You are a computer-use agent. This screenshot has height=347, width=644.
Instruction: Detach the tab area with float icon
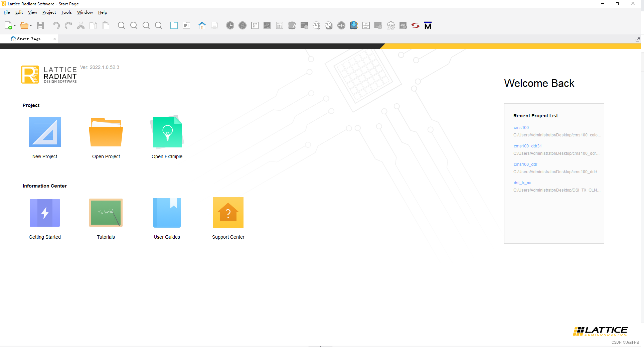point(637,39)
